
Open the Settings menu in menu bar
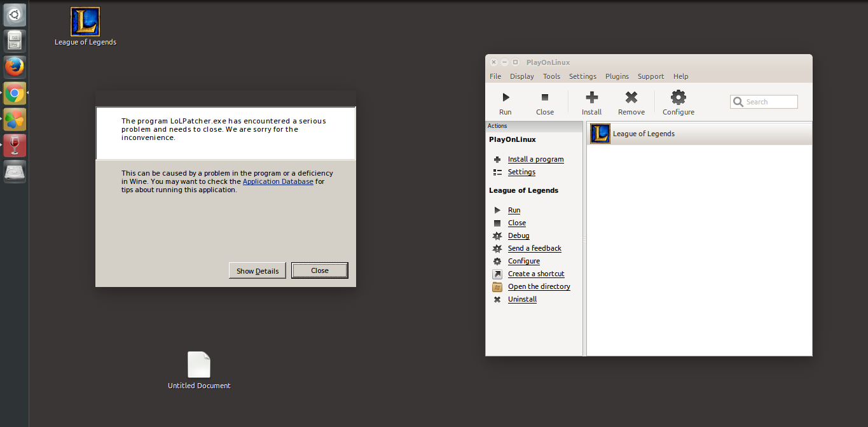click(x=582, y=76)
